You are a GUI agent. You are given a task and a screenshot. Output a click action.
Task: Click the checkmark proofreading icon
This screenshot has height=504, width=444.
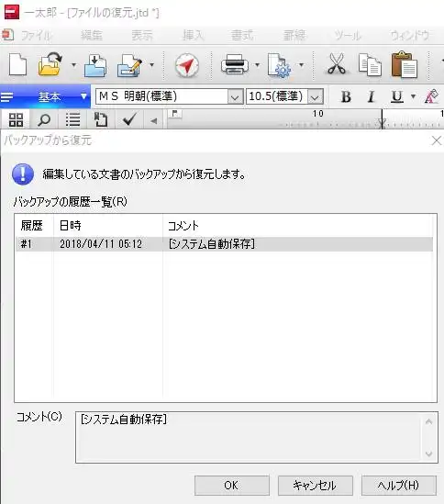coord(129,119)
